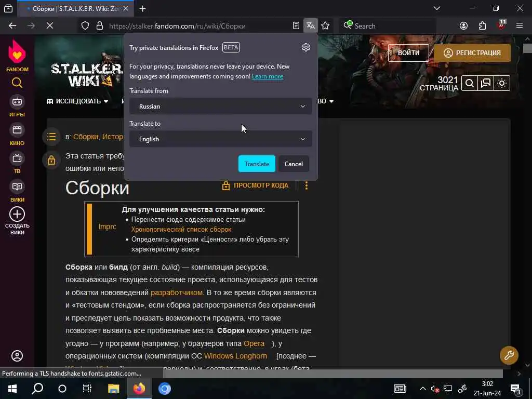
Task: Toggle light/dark theme icon
Action: [502, 83]
